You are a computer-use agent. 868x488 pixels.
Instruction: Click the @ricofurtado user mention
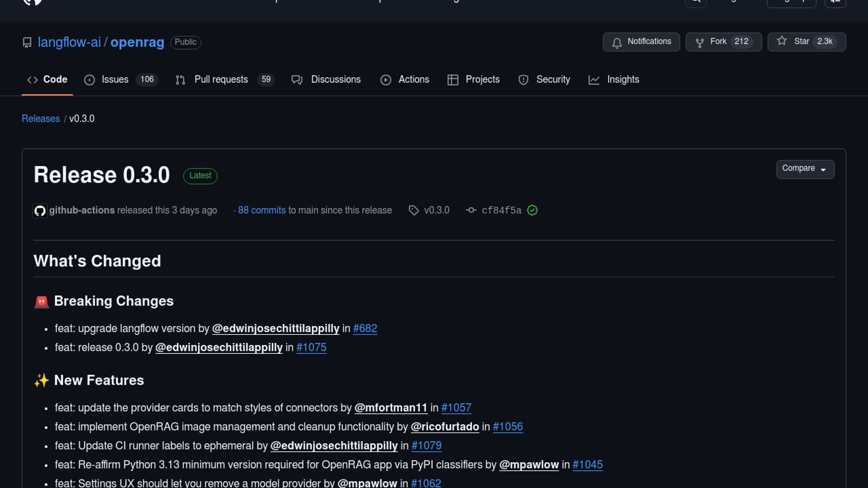444,427
